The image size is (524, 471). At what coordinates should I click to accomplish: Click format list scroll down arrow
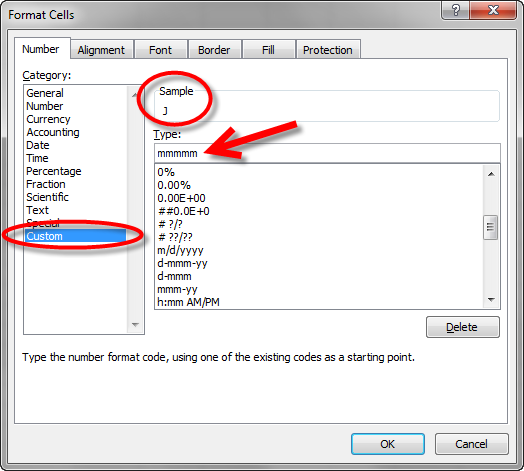tap(491, 300)
